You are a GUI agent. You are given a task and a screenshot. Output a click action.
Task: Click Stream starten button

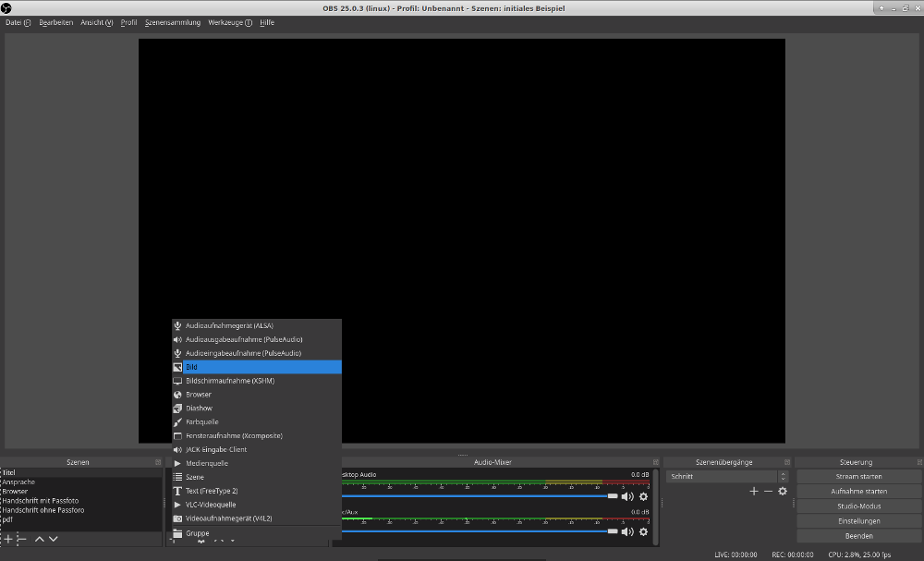coord(858,476)
